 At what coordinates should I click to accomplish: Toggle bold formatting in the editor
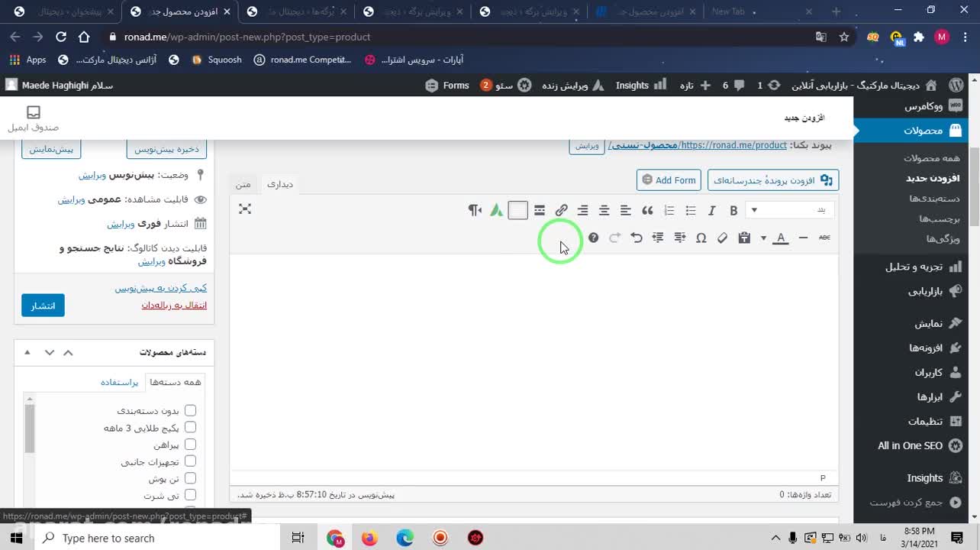click(x=733, y=211)
